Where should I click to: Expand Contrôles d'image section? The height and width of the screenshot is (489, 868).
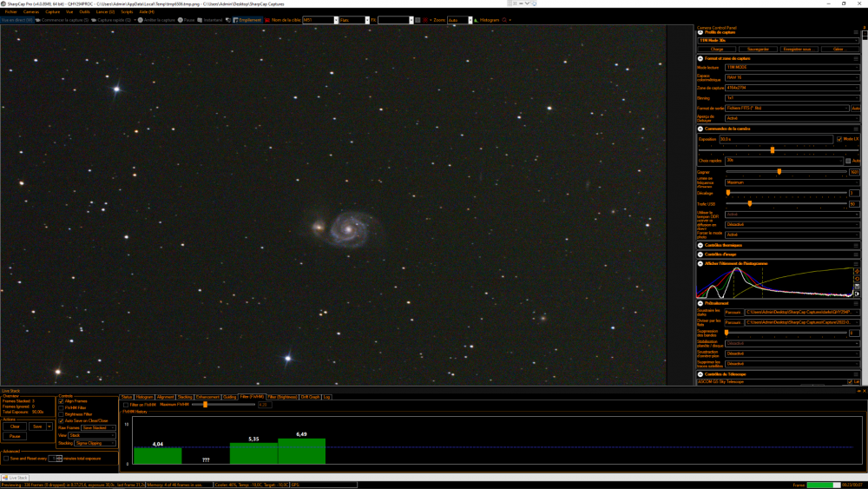click(700, 254)
